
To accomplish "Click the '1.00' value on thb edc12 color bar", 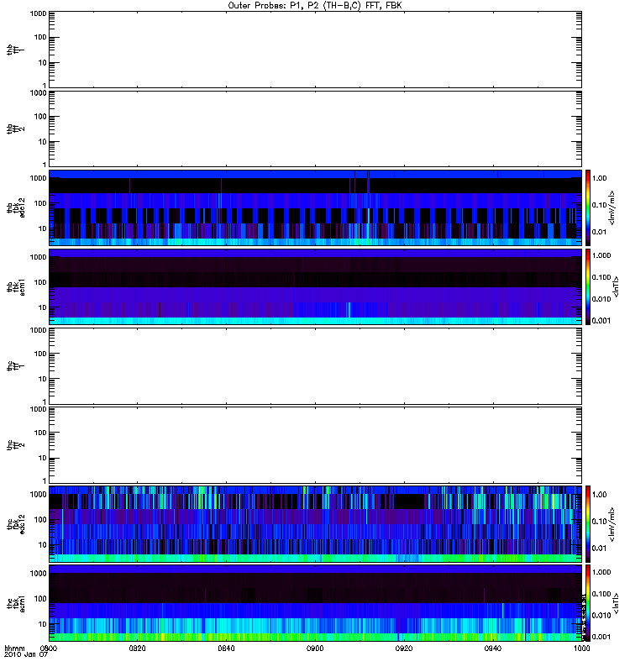I will (x=600, y=178).
